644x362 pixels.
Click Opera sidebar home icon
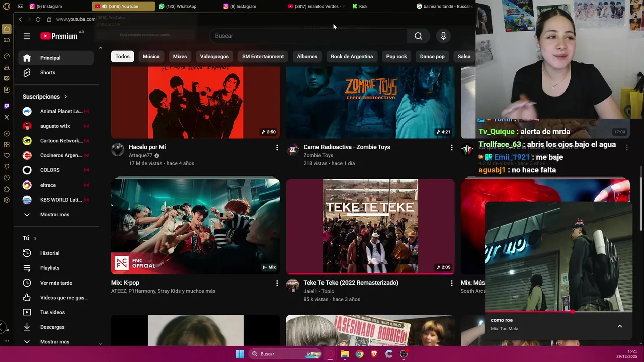pos(7,29)
